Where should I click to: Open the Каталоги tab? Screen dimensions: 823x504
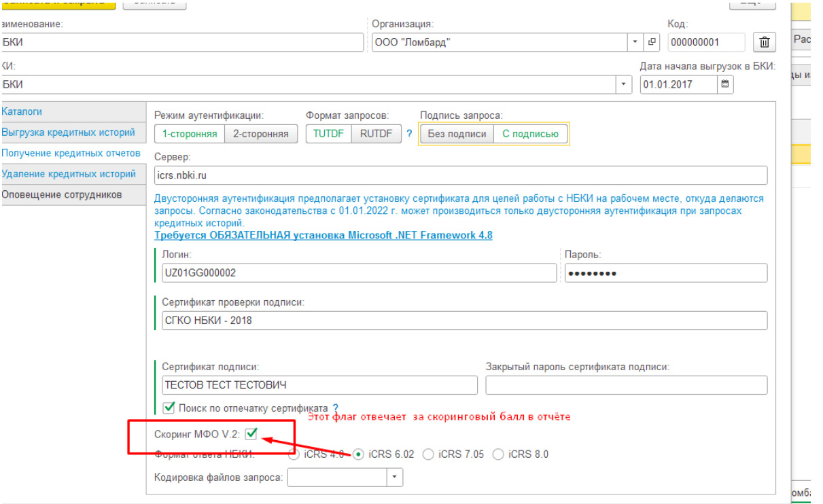73,111
